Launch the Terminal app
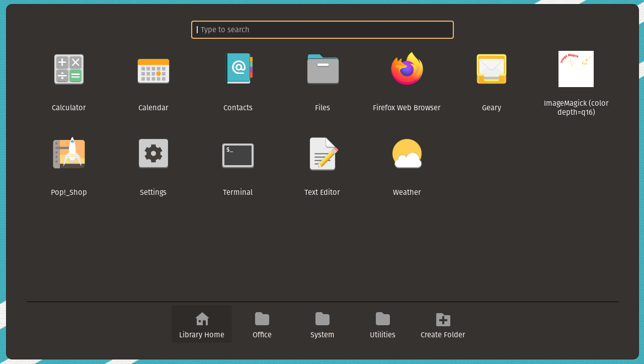This screenshot has width=644, height=364. (238, 156)
